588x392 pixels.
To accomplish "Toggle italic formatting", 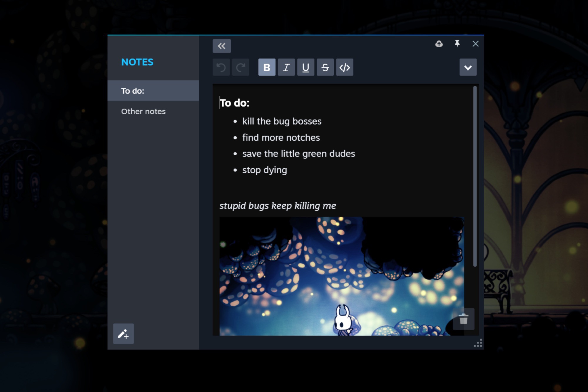I will click(286, 68).
